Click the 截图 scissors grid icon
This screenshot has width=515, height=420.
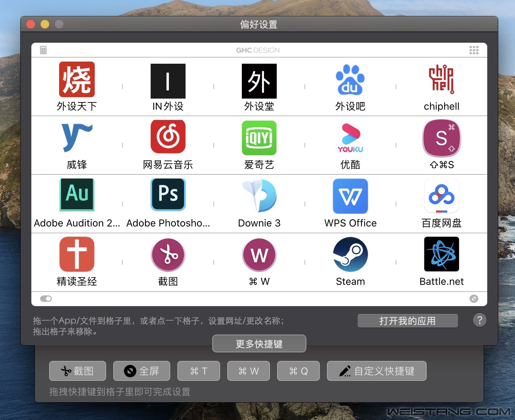click(168, 255)
